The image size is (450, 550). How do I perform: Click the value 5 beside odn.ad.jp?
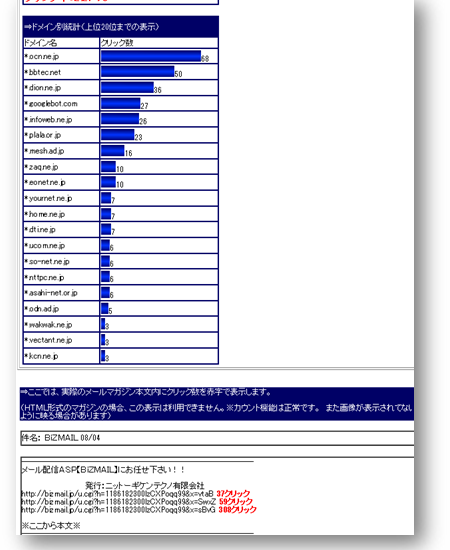tap(110, 311)
